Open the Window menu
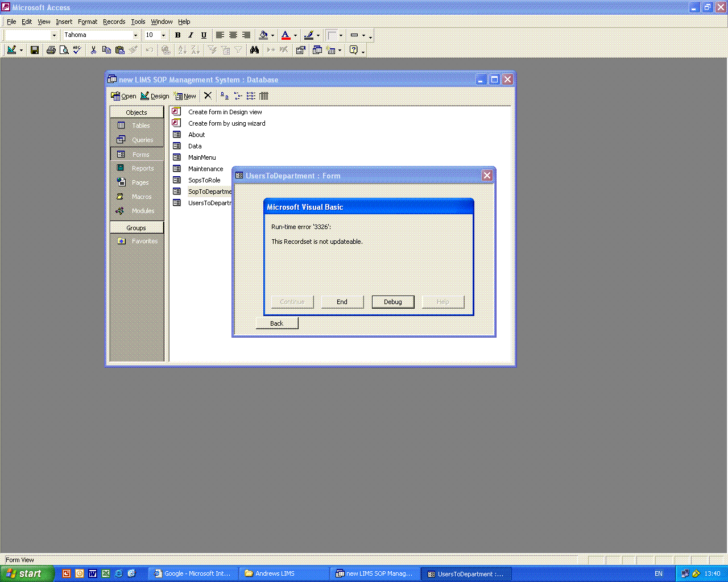Screen dimensions: 728x582 (162, 22)
